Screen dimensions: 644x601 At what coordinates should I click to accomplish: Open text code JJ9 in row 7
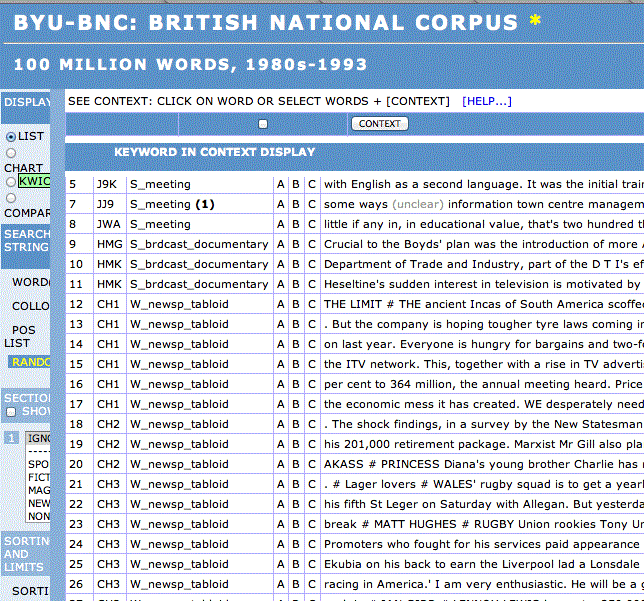(x=105, y=205)
